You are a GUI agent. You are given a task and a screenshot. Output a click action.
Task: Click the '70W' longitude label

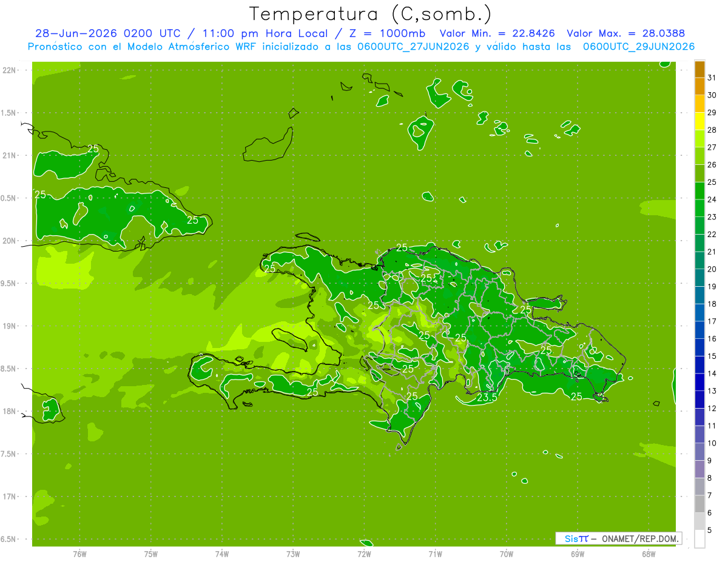coord(507,554)
